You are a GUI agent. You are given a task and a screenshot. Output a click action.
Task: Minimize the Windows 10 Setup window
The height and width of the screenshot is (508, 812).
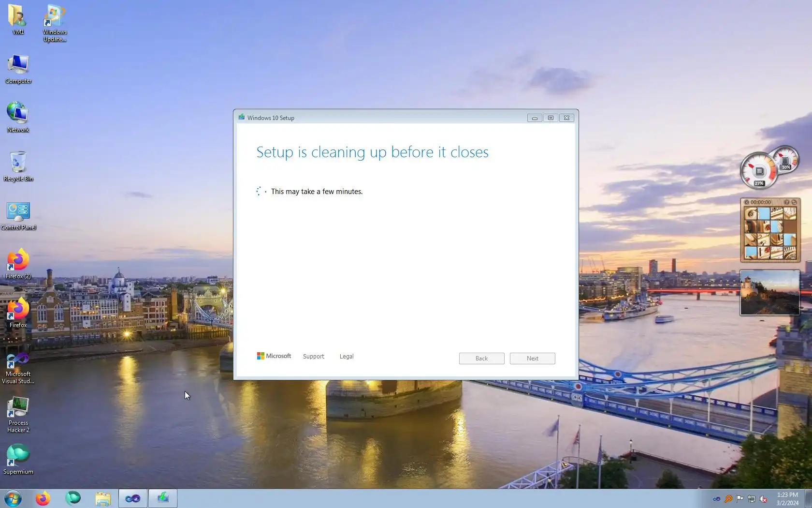535,118
